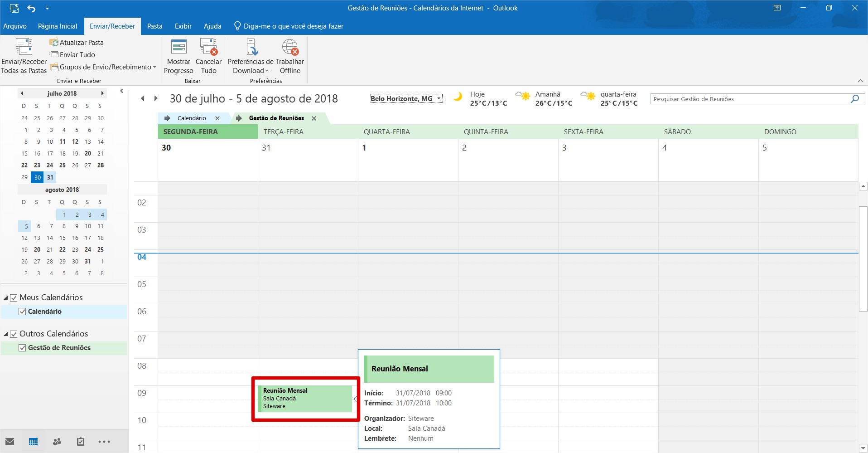
Task: Click the calendar vertical scrollbar thumb
Action: tap(863, 259)
